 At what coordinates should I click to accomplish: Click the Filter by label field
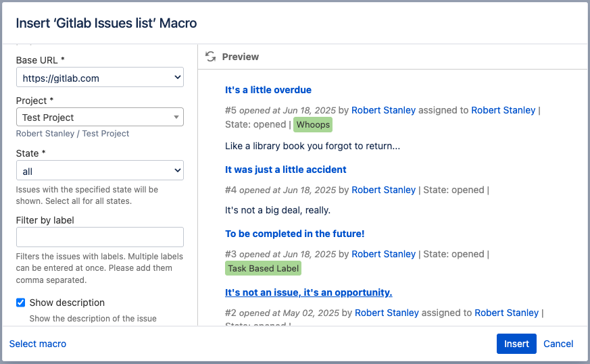coord(100,237)
